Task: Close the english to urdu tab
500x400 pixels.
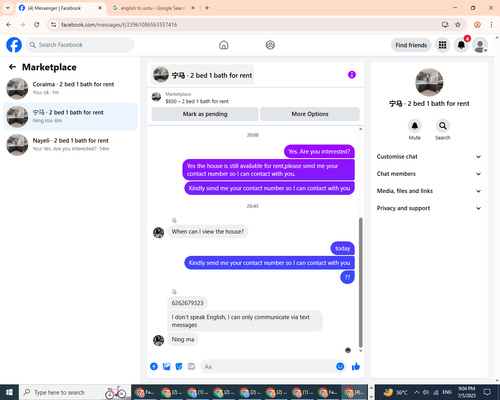Action: [x=193, y=8]
